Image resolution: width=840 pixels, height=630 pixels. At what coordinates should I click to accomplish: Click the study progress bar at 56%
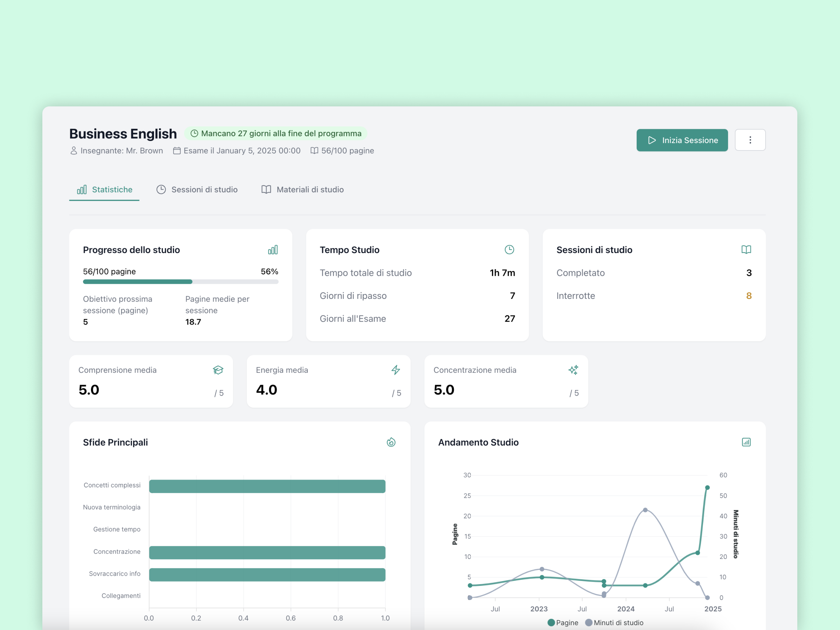click(181, 282)
